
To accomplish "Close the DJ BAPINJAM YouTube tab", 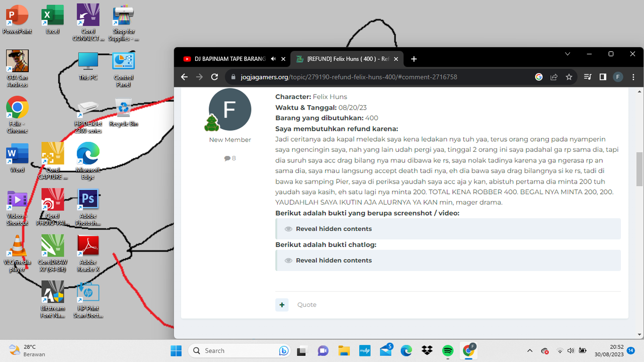I will point(283,59).
